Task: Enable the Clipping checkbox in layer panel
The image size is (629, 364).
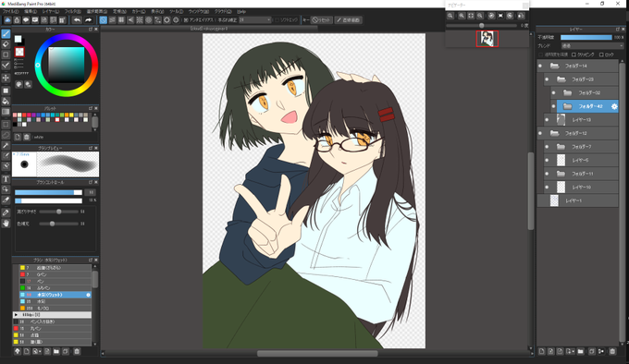Action: 573,55
